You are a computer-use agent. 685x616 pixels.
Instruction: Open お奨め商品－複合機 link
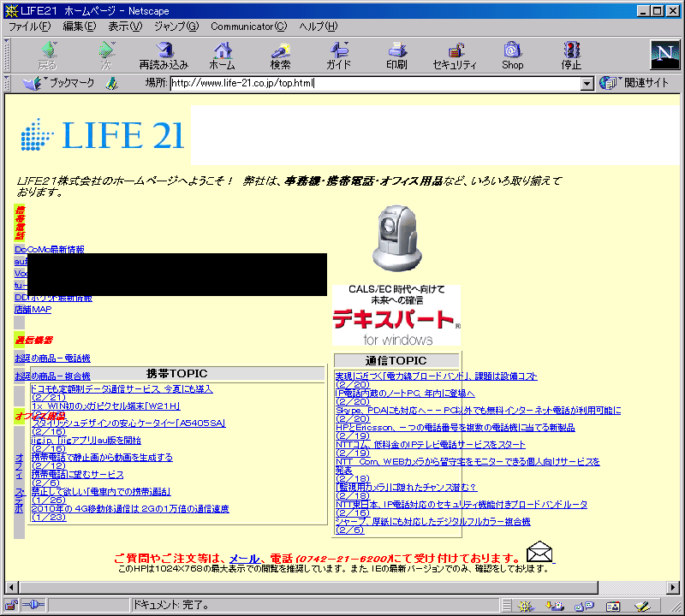[x=52, y=376]
